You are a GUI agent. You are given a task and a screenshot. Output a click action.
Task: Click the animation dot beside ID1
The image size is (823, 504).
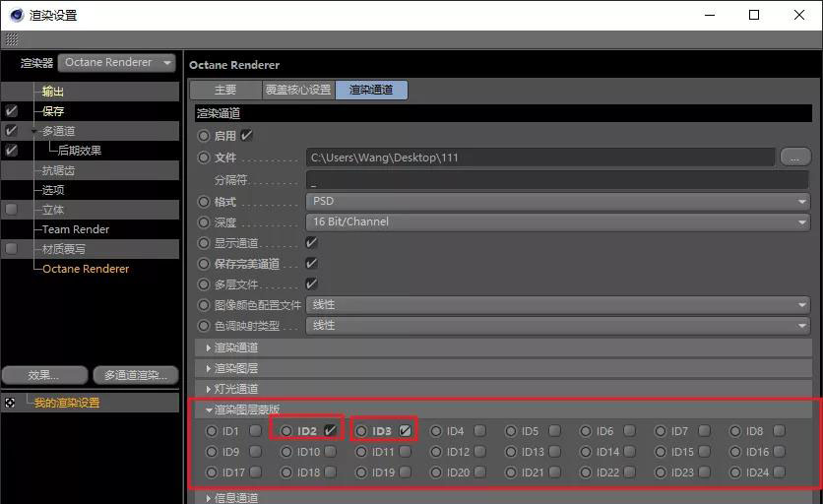click(x=212, y=431)
